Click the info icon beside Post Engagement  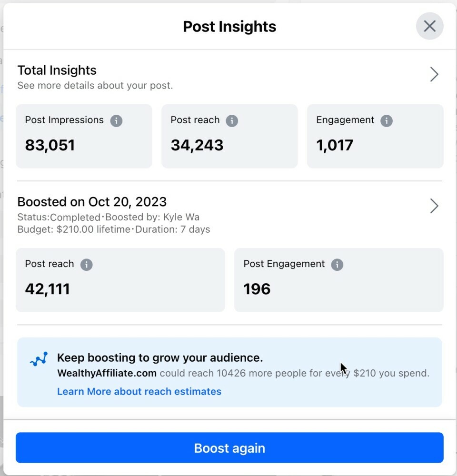(x=337, y=264)
